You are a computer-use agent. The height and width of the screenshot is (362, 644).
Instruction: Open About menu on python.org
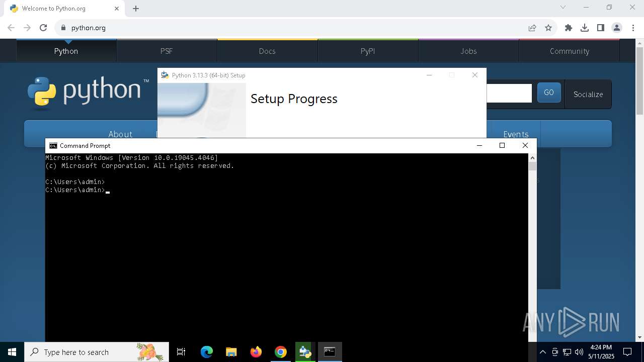120,134
